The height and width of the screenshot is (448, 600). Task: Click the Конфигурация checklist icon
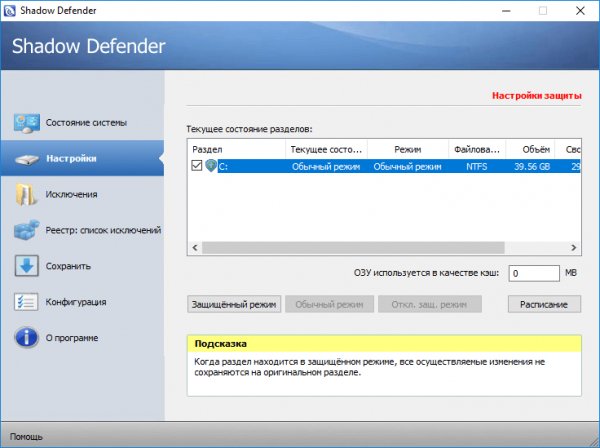[x=26, y=301]
